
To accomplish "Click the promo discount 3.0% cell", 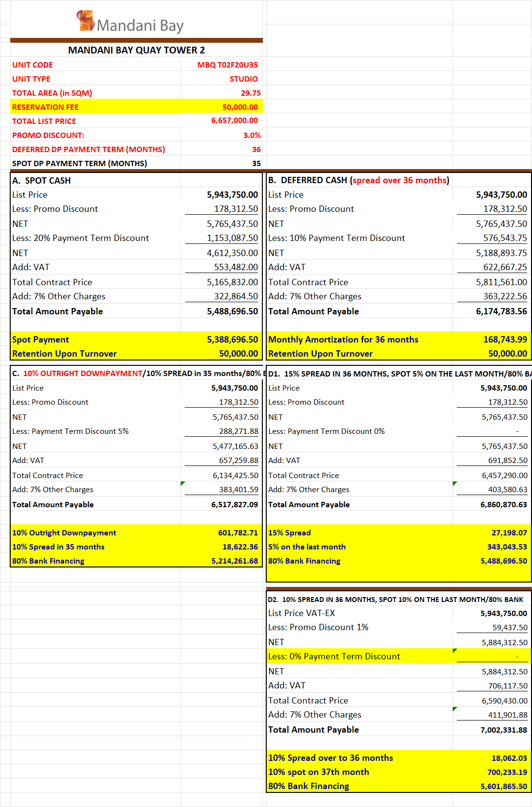I will tap(252, 136).
